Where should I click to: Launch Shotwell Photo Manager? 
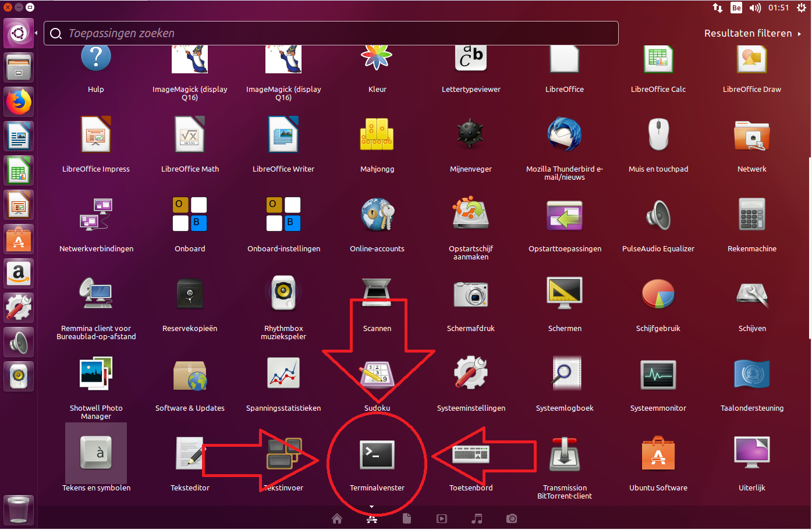(96, 374)
